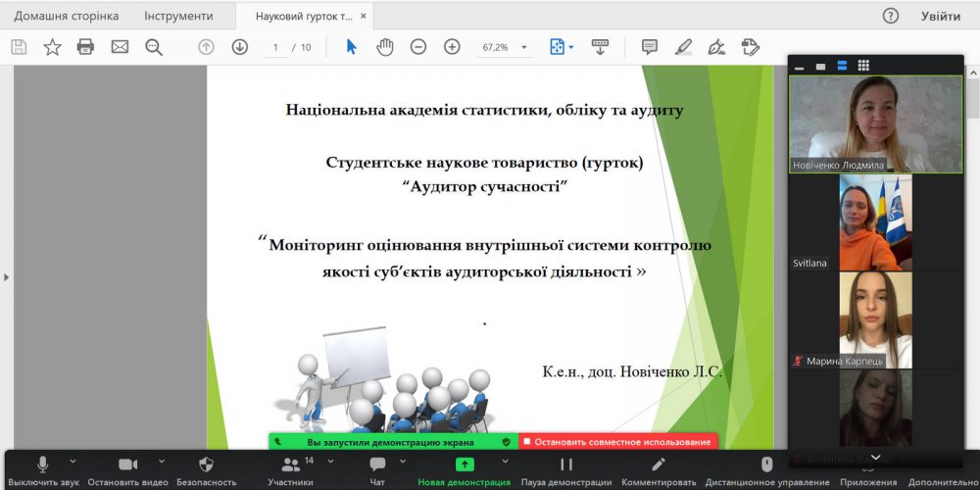Screen dimensions: 980x490
Task: Click Остановить совместное использование button
Action: pos(618,442)
